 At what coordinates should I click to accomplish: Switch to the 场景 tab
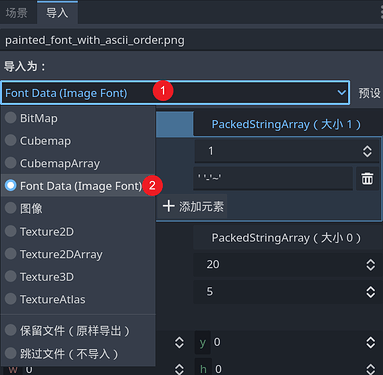click(x=17, y=13)
